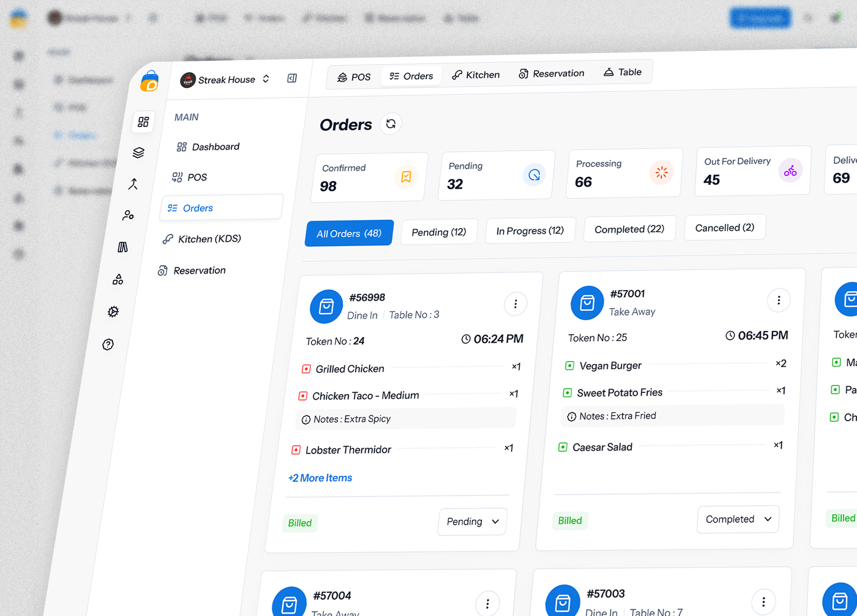The height and width of the screenshot is (616, 857).
Task: Open Kitchen (KDS) in sidebar menu
Action: [209, 239]
